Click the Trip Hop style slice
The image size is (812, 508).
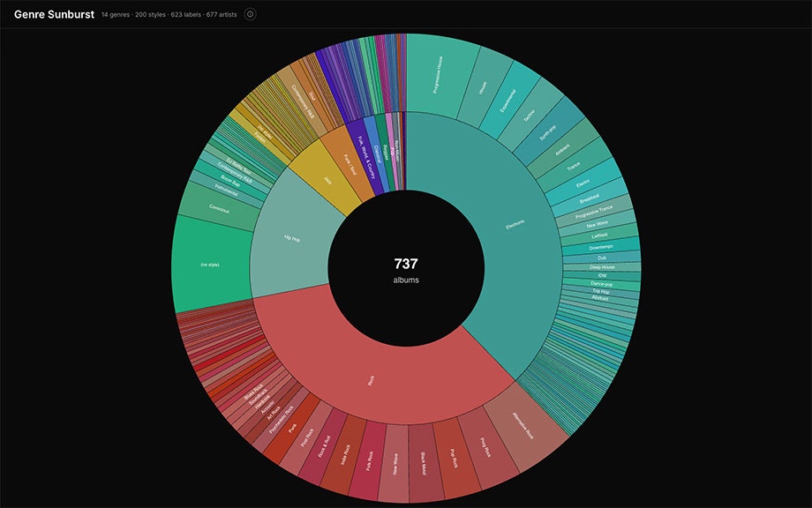coord(601,291)
